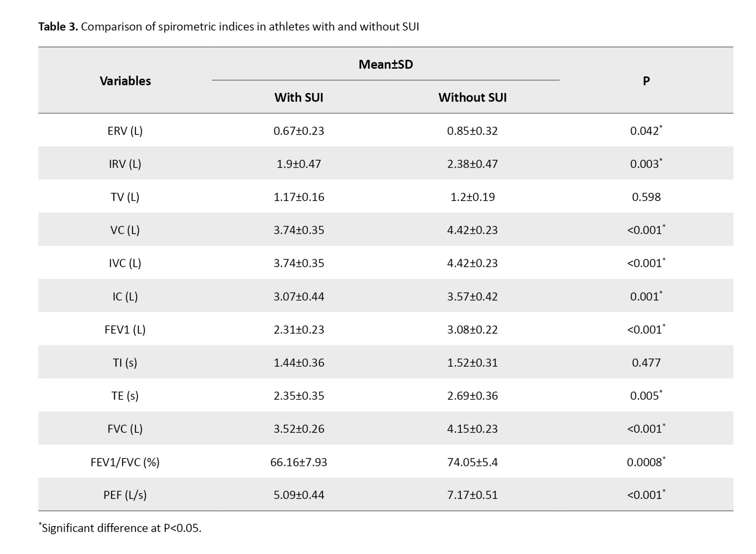Click the With SUI column header

tap(299, 97)
